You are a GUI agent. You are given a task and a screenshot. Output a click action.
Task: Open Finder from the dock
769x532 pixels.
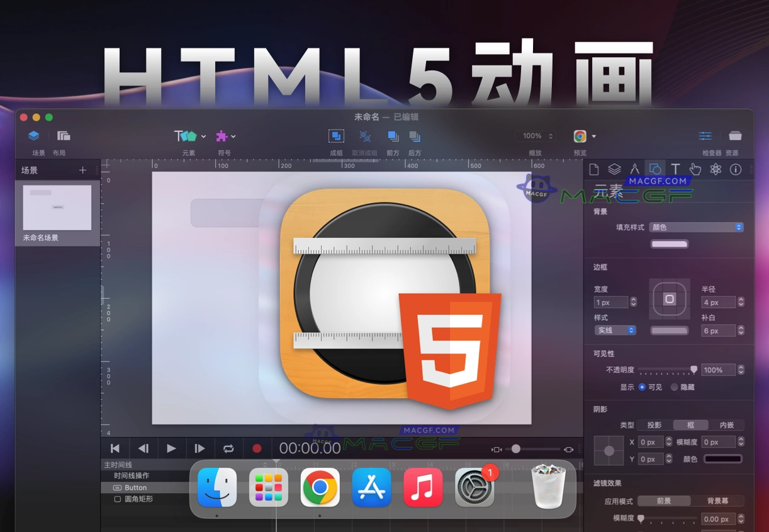(x=217, y=487)
